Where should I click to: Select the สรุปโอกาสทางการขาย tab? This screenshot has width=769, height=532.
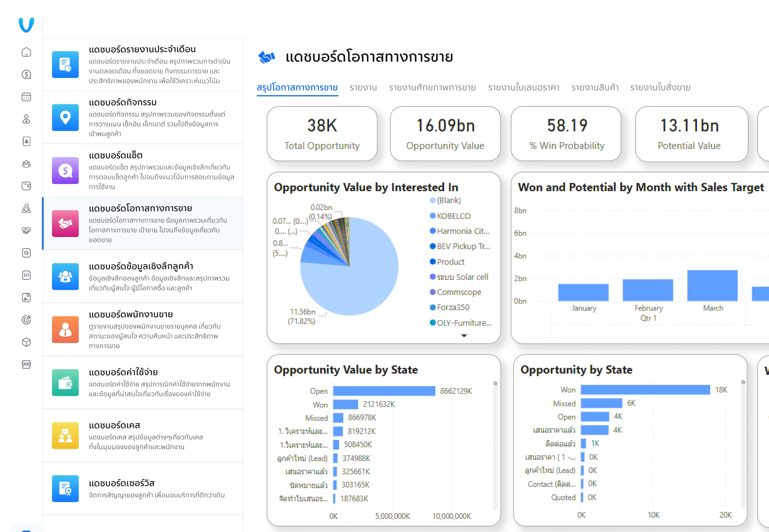click(x=297, y=87)
